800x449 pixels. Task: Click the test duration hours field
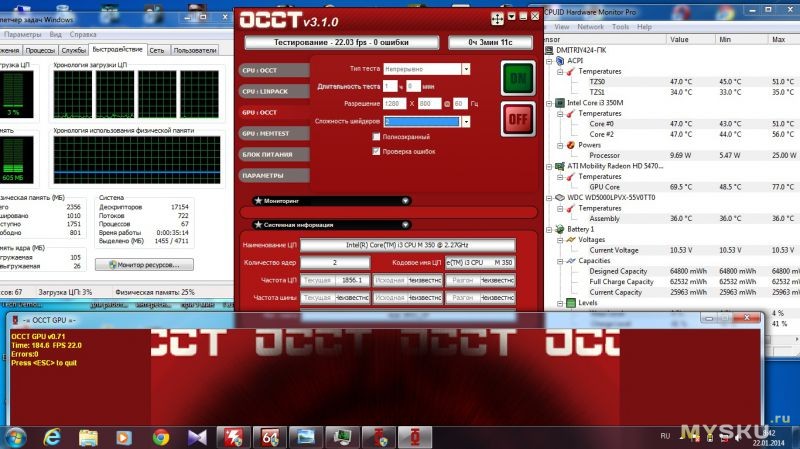(x=390, y=86)
